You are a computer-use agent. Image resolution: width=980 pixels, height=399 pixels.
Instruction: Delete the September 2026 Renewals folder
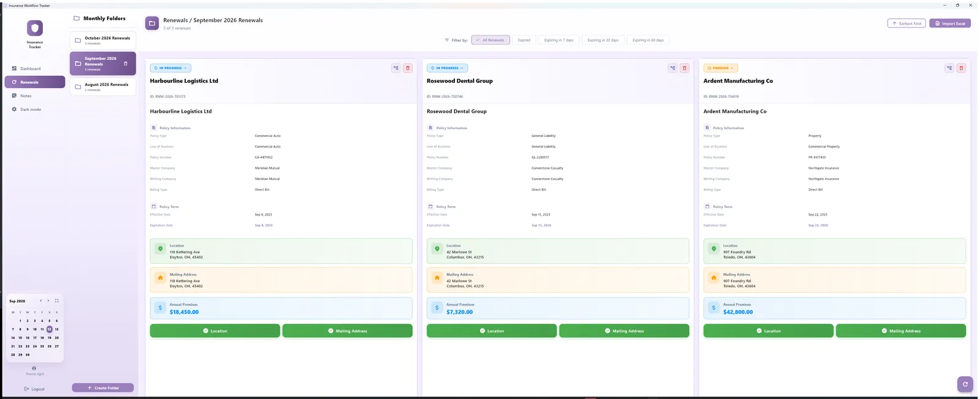coord(126,64)
